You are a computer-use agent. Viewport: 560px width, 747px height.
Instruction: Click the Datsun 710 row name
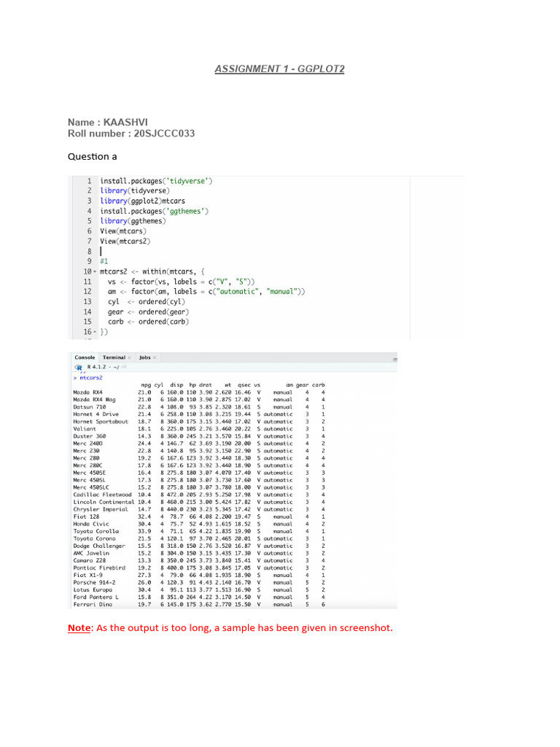point(90,407)
